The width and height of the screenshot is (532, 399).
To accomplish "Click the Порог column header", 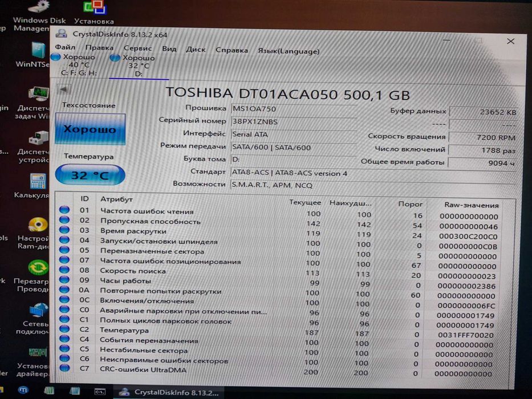I will click(410, 204).
